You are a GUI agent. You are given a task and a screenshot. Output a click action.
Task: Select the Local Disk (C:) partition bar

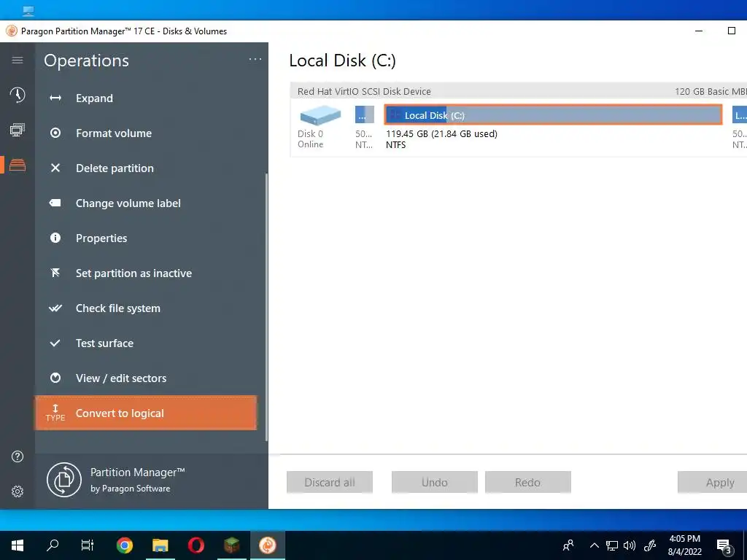(553, 114)
